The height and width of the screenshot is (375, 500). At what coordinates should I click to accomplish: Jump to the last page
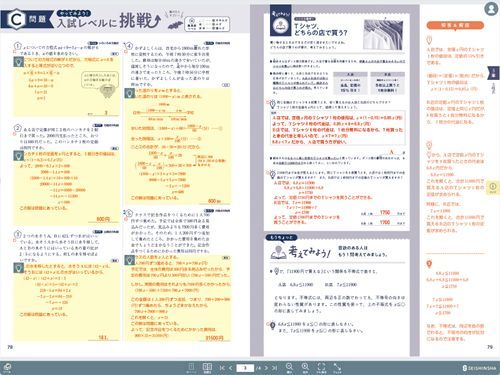click(274, 368)
